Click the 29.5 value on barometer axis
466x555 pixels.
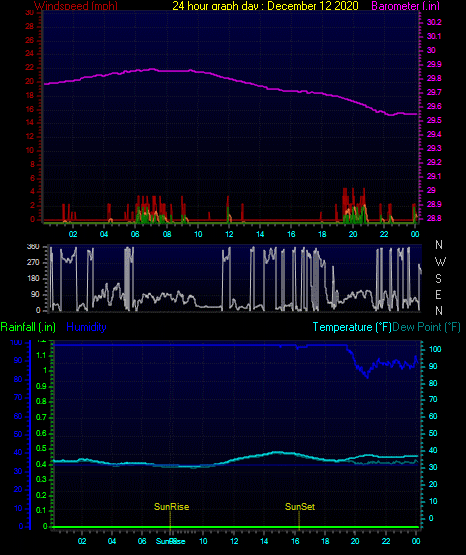pos(434,120)
